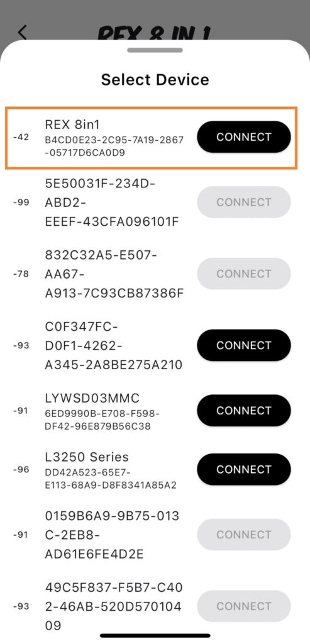Tap the REX 8 IN 1 page title
This screenshot has width=310, height=644.
coord(155,33)
